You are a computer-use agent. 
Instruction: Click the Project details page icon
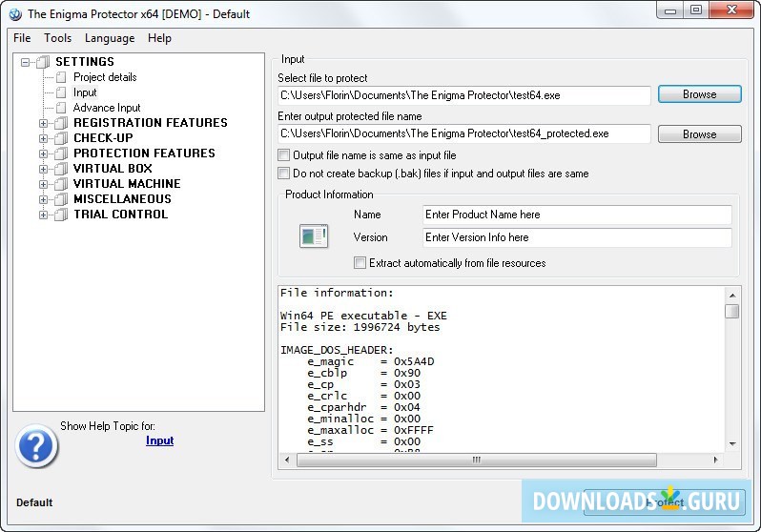61,77
